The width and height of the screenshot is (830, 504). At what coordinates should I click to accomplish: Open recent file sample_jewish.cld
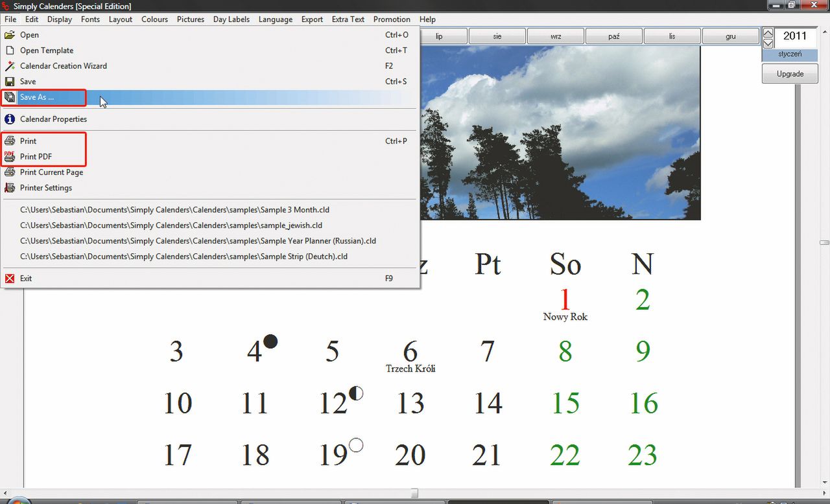pyautogui.click(x=210, y=225)
